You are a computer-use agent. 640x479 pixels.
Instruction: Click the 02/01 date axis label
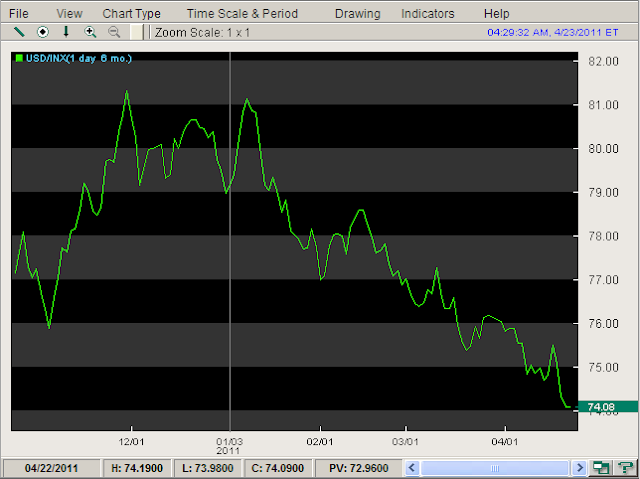320,441
